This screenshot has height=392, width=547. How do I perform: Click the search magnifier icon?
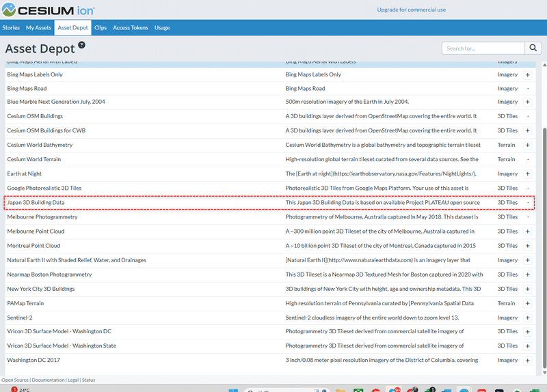(x=533, y=48)
